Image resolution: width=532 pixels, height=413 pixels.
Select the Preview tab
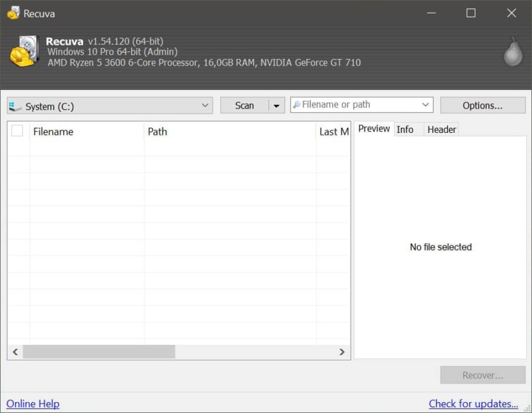(x=373, y=128)
